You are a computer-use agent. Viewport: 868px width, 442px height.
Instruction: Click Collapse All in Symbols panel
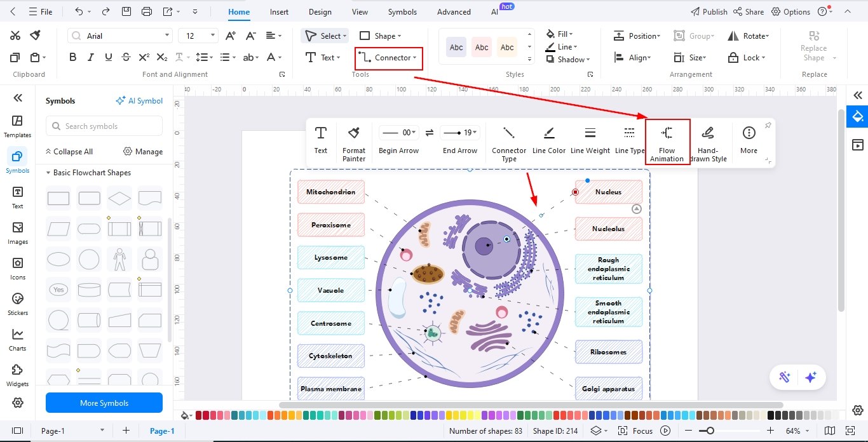click(69, 151)
